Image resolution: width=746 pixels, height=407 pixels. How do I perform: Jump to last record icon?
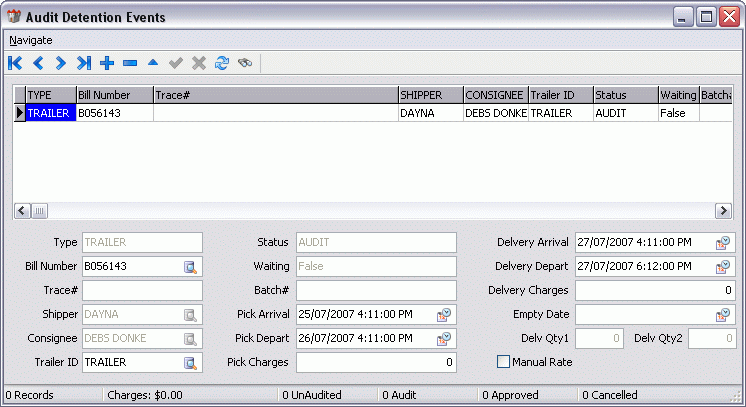point(84,63)
